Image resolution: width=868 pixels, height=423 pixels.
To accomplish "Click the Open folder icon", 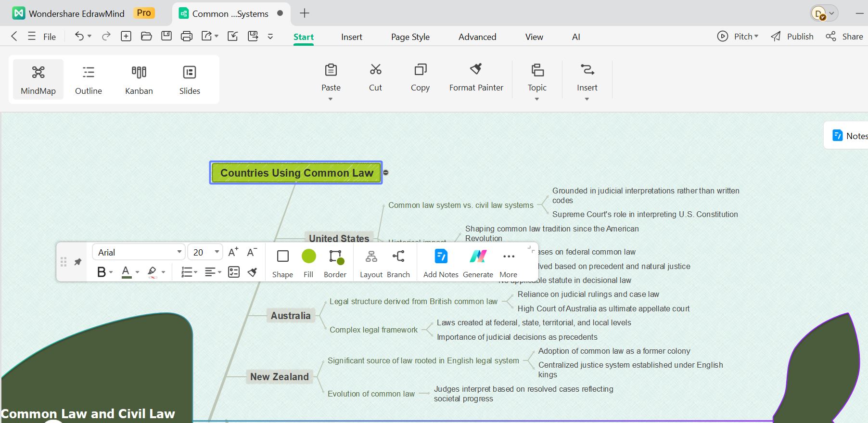I will (x=146, y=36).
